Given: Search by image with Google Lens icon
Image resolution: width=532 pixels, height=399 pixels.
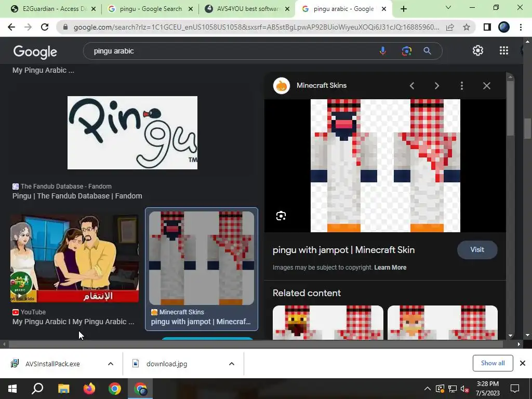Looking at the screenshot, I should tap(406, 51).
